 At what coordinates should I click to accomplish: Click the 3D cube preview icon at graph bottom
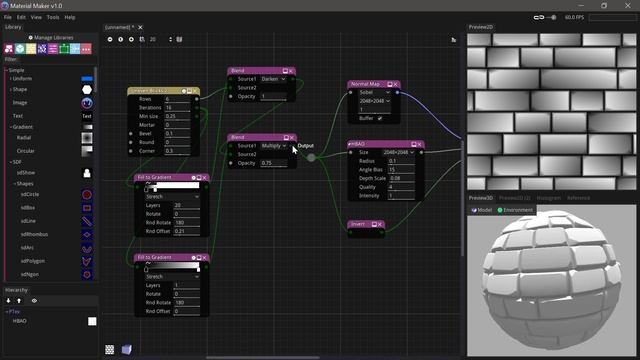(127, 349)
